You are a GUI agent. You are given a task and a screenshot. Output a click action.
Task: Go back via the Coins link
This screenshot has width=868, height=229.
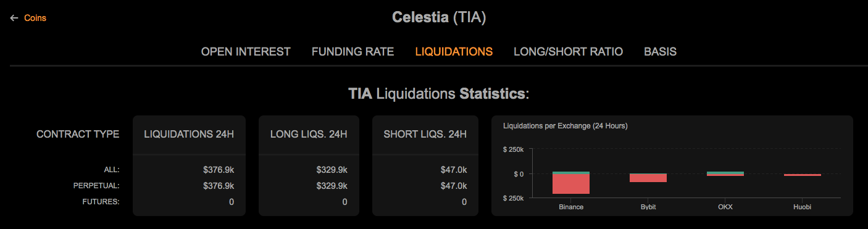(x=35, y=18)
